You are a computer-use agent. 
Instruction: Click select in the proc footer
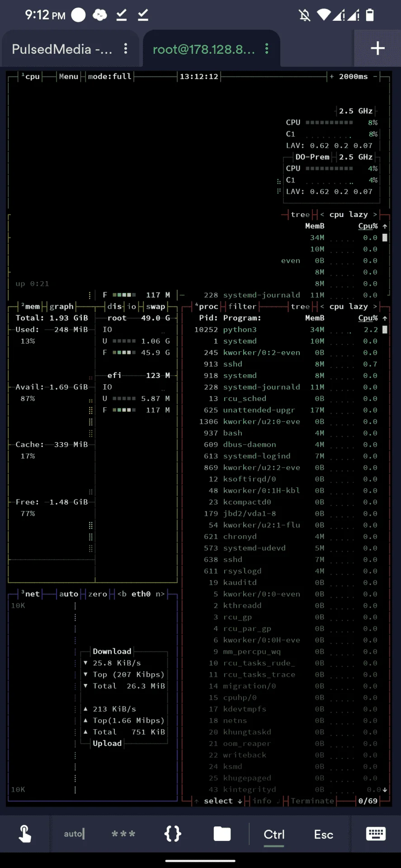pos(218,801)
